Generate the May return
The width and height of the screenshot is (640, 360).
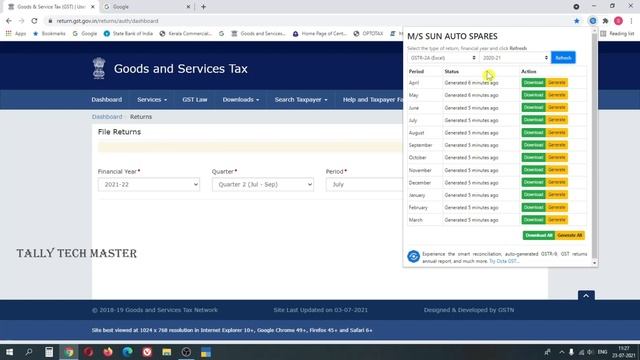pos(556,95)
